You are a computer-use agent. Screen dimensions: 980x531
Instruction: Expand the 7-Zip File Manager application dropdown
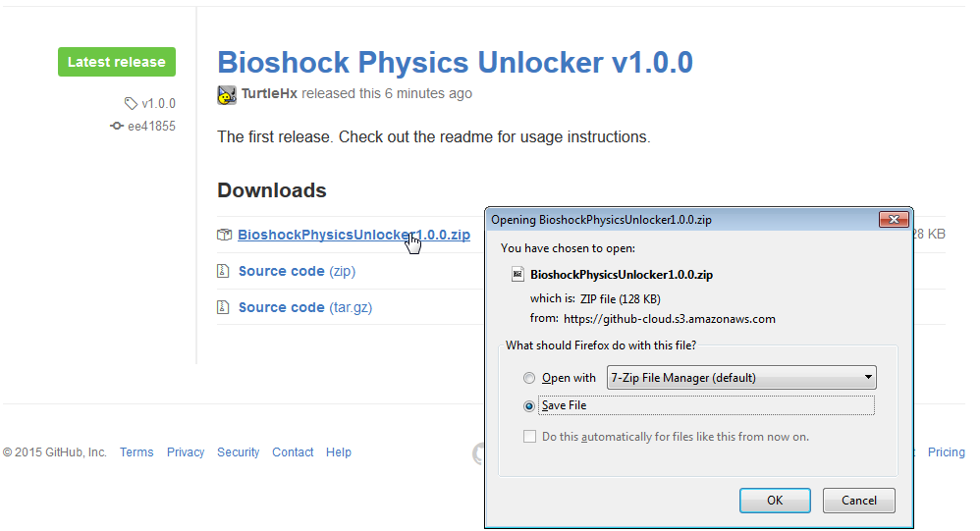[868, 377]
